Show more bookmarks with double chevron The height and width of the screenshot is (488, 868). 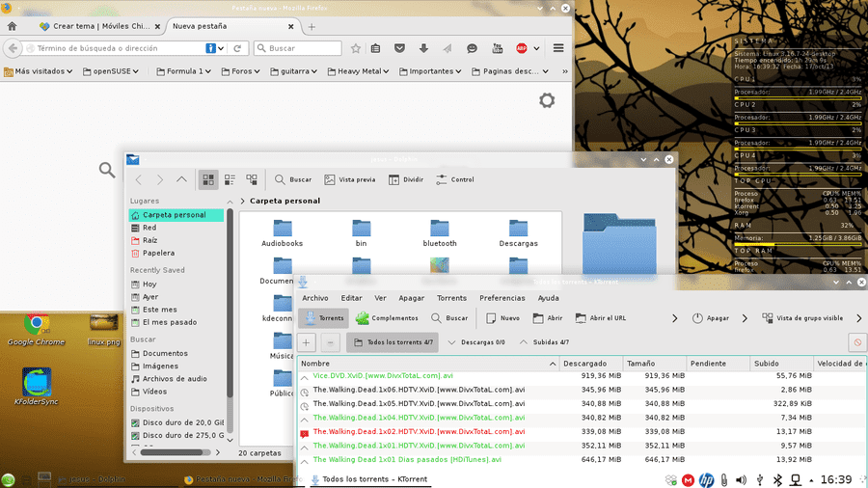[x=564, y=71]
